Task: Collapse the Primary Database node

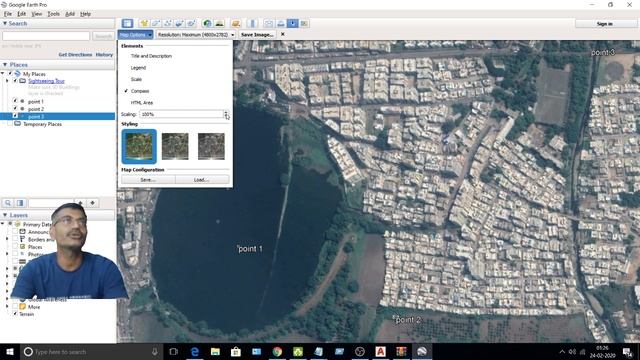Action: pyautogui.click(x=3, y=224)
